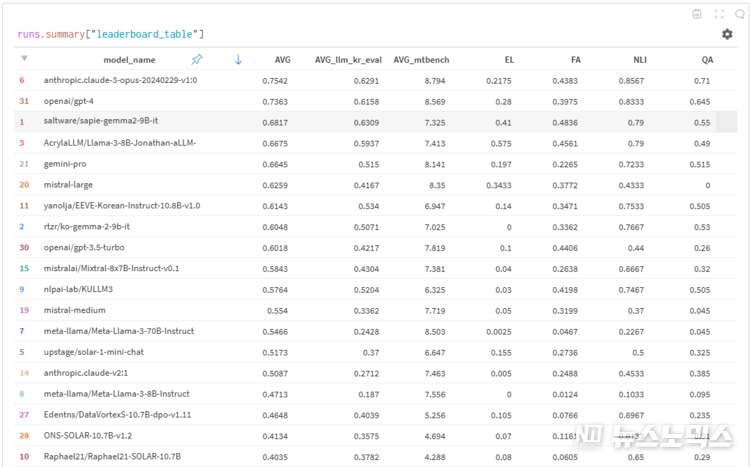The height and width of the screenshot is (467, 750).
Task: Open the table settings gear
Action: point(727,34)
